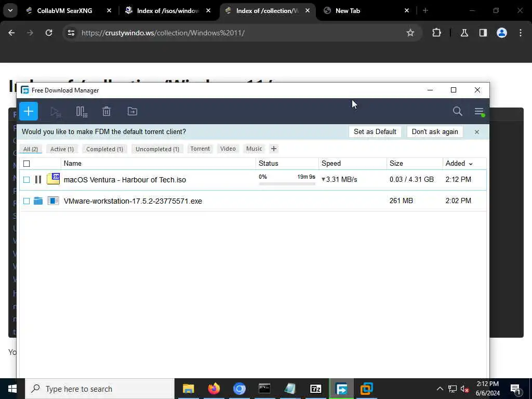Open the notification center icon
532x399 pixels.
point(516,389)
